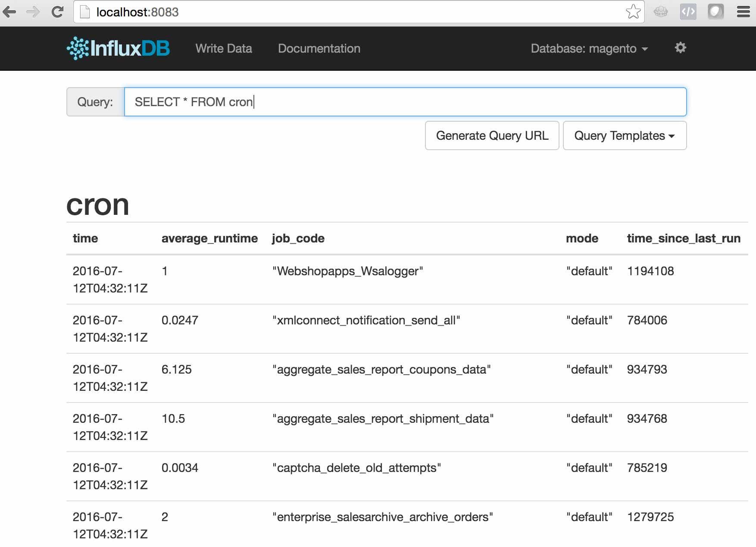Click the Generate Query URL button
This screenshot has height=547, width=756.
[492, 135]
